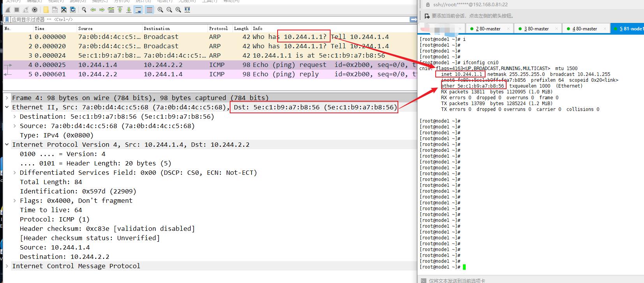Zoom out the packet text
Viewport: 644px width, 283px height.
(x=169, y=10)
